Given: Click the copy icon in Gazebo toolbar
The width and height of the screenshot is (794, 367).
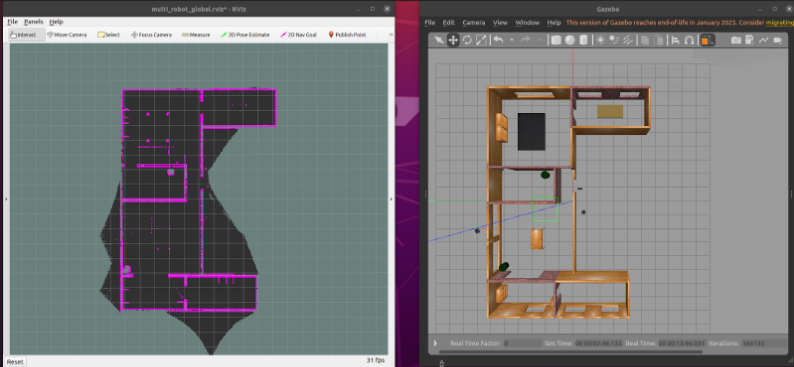Looking at the screenshot, I should 645,40.
